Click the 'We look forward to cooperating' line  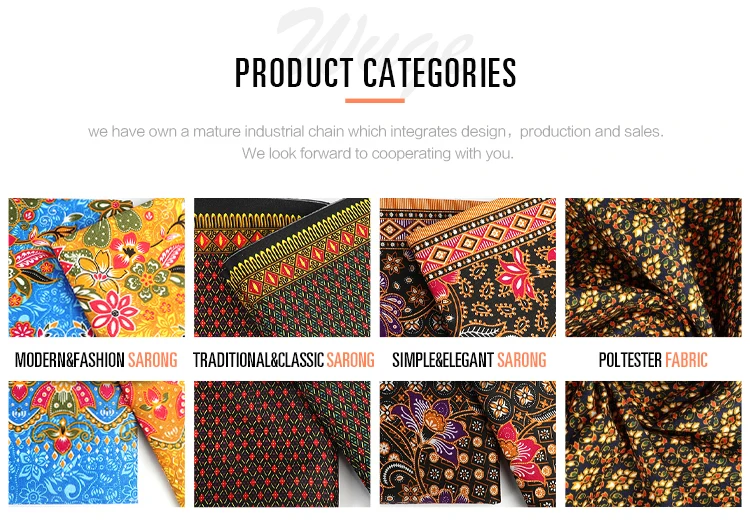pyautogui.click(x=377, y=154)
